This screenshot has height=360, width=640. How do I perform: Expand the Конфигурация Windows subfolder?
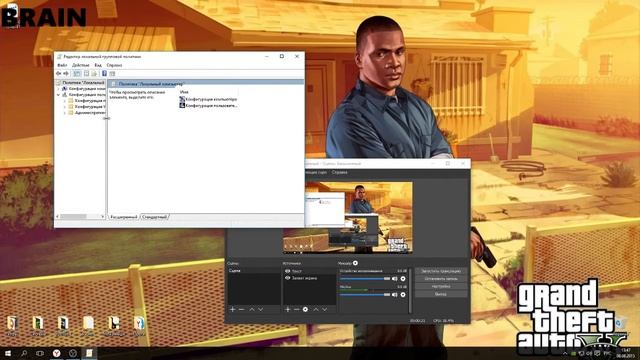(64, 107)
